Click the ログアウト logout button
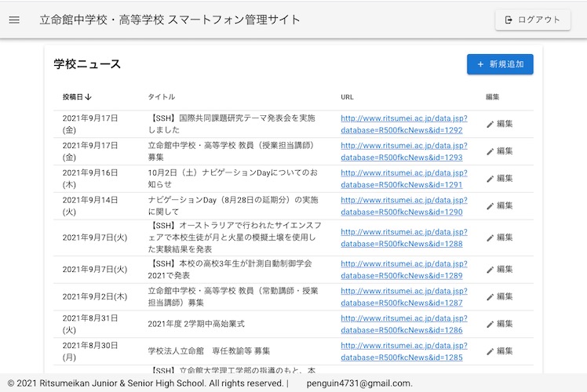Viewport: 587px width, 392px height. [532, 20]
